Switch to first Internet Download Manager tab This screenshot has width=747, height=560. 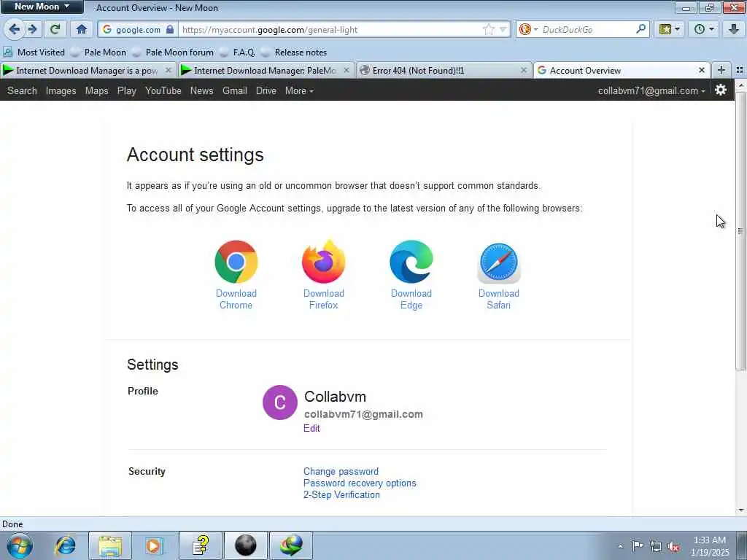(x=88, y=71)
